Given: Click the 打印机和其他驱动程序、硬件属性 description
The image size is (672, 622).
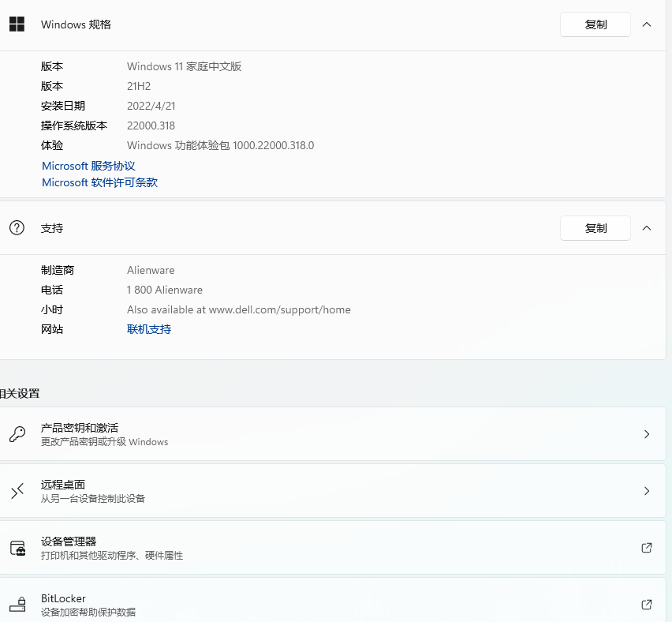Looking at the screenshot, I should 112,556.
